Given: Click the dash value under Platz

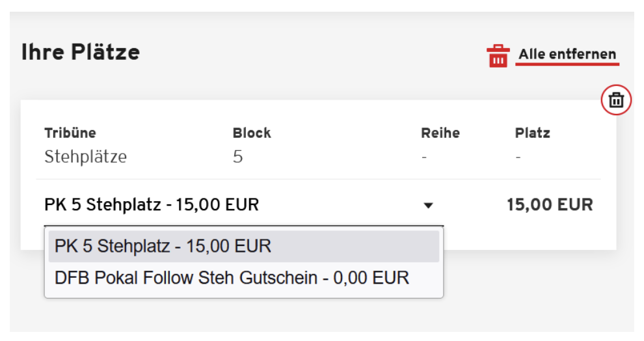Looking at the screenshot, I should click(518, 157).
